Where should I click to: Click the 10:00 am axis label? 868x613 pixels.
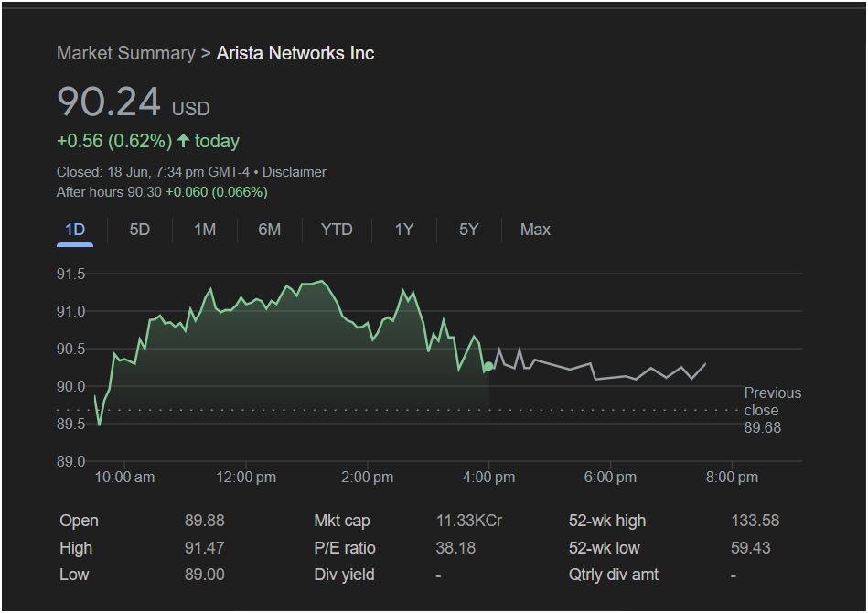pos(124,477)
